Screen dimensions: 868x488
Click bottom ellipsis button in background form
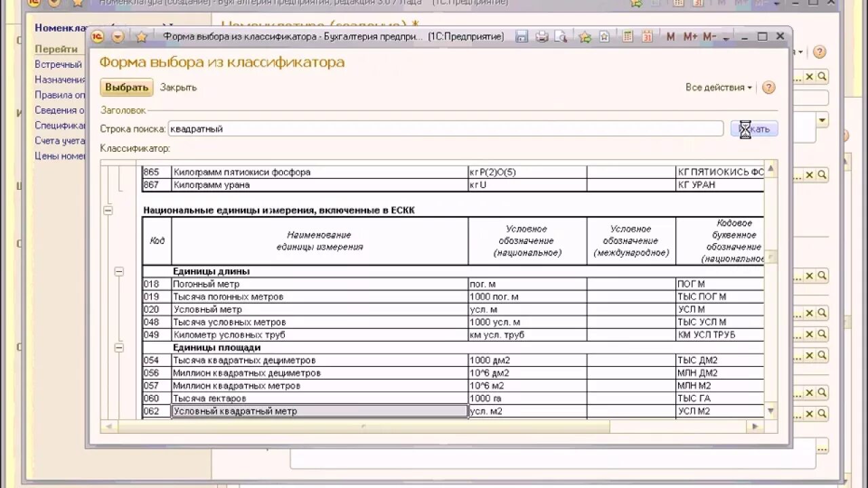(x=821, y=447)
